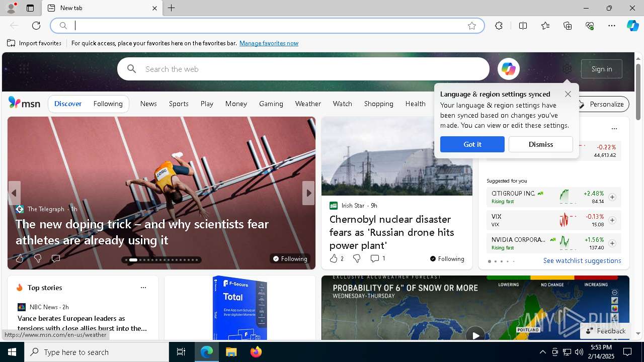Open the Windows Start menu
The height and width of the screenshot is (362, 644).
coord(12,352)
